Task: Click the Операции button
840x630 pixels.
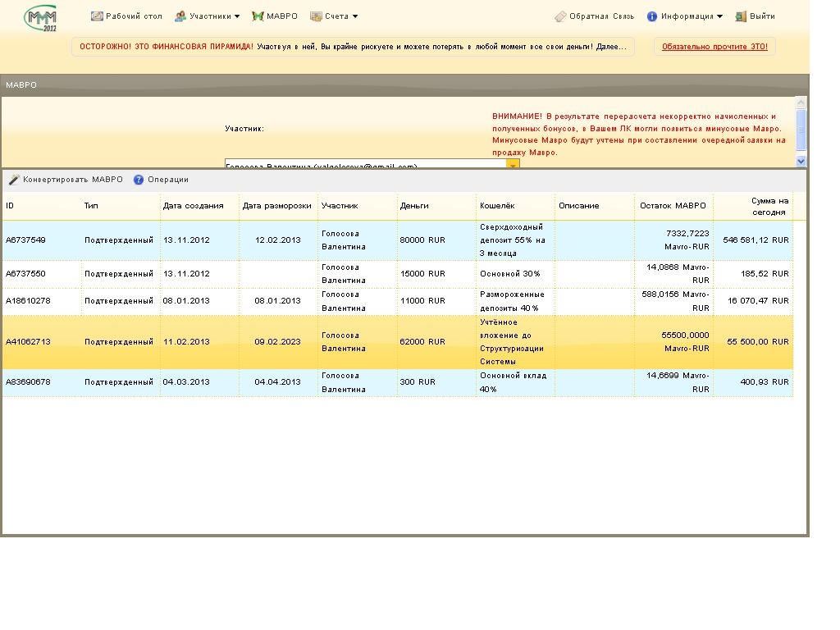Action: 162,180
